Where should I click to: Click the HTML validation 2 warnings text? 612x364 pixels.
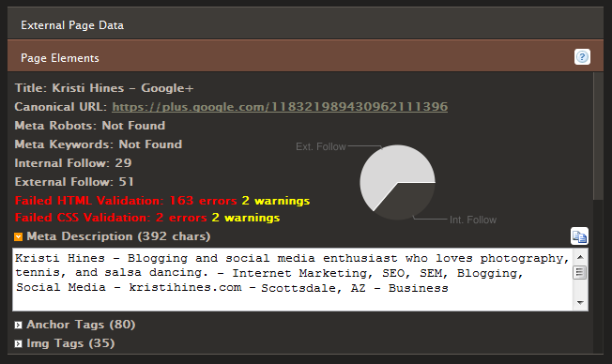click(276, 201)
